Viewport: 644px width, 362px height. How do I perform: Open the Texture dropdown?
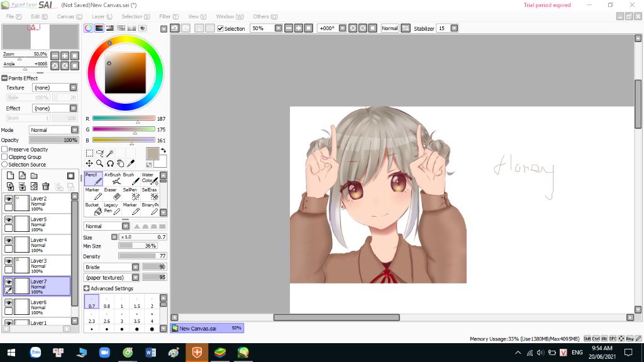pyautogui.click(x=55, y=87)
